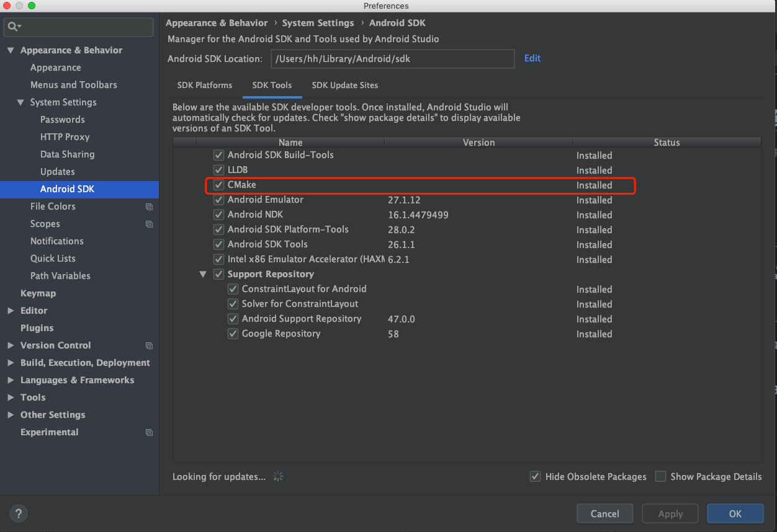Uncheck ConstraintLayout for Android checkbox
The image size is (777, 532).
(x=233, y=289)
